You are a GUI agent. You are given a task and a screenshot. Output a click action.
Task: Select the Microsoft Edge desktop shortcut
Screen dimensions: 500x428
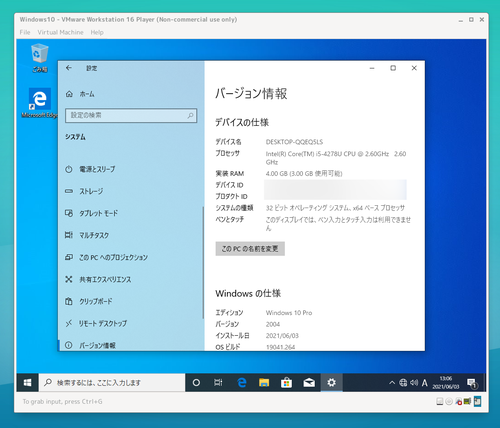40,103
